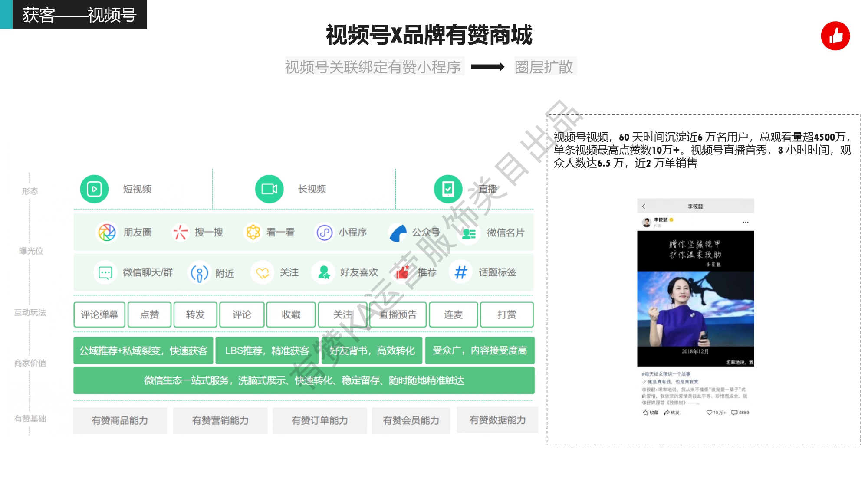Screen dimensions: 868x488
Task: Click the 微信名片 contact card icon
Action: coord(469,234)
